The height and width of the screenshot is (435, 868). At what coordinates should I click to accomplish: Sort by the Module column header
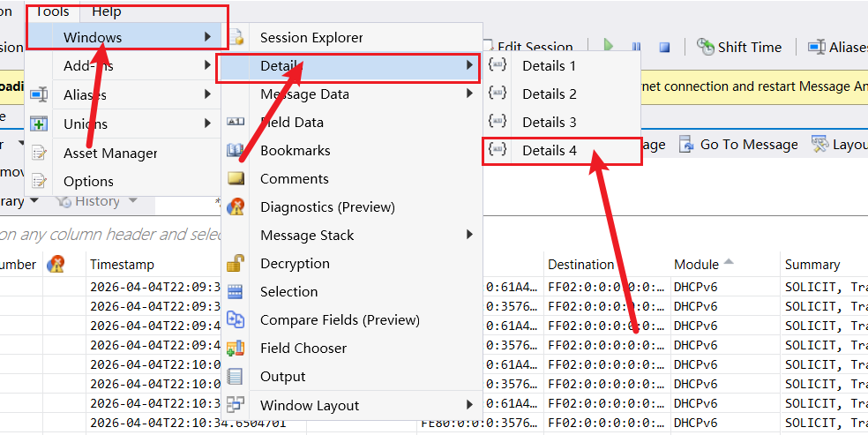coord(695,265)
